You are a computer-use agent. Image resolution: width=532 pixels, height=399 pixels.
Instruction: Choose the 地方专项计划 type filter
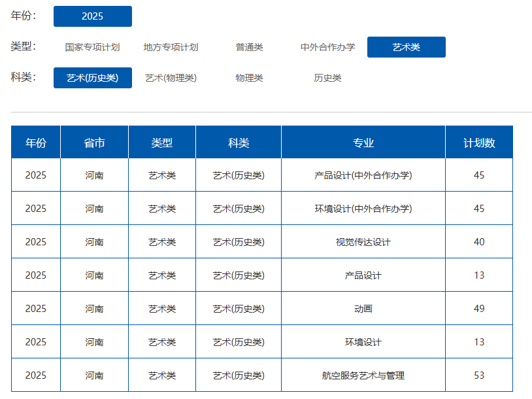[171, 47]
